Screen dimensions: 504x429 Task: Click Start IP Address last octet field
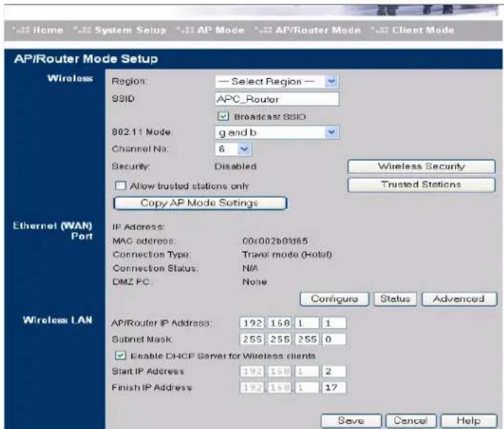[334, 371]
